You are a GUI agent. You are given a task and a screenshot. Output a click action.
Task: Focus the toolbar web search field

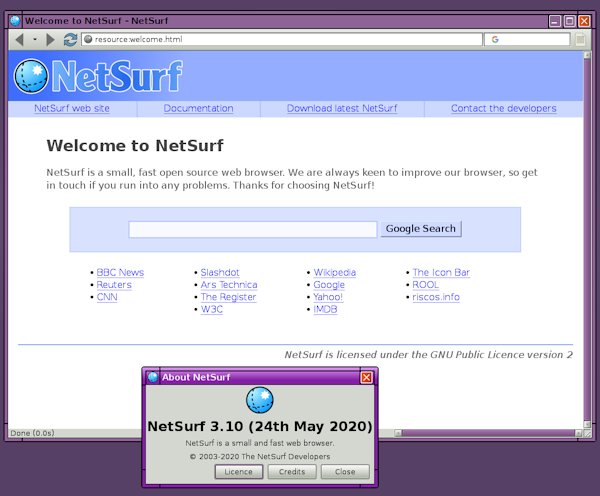527,39
